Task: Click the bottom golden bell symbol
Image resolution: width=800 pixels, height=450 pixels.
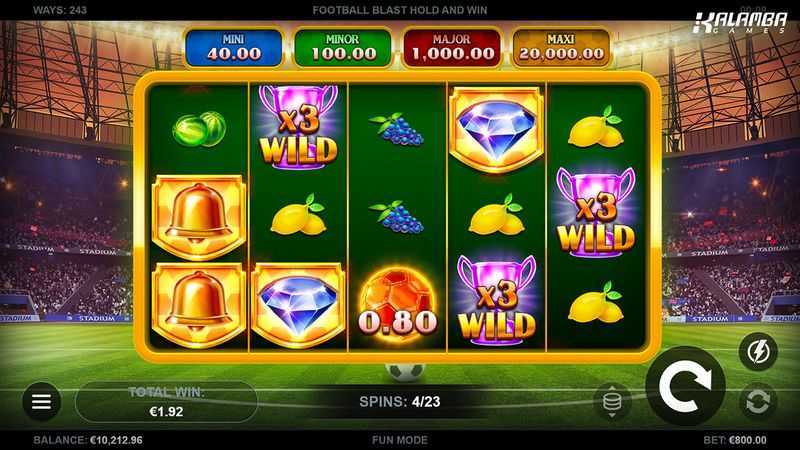Action: coord(199,305)
